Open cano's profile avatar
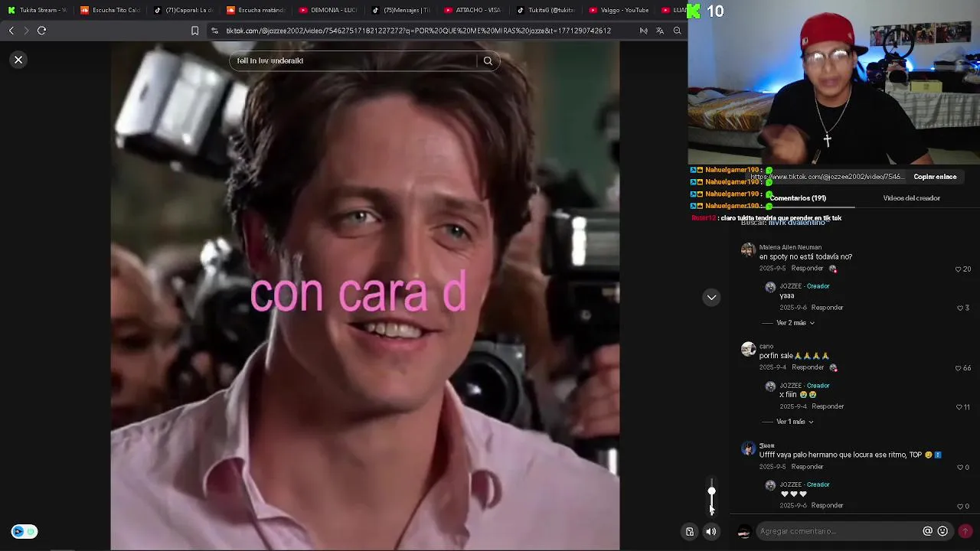The width and height of the screenshot is (980, 551). pos(748,349)
